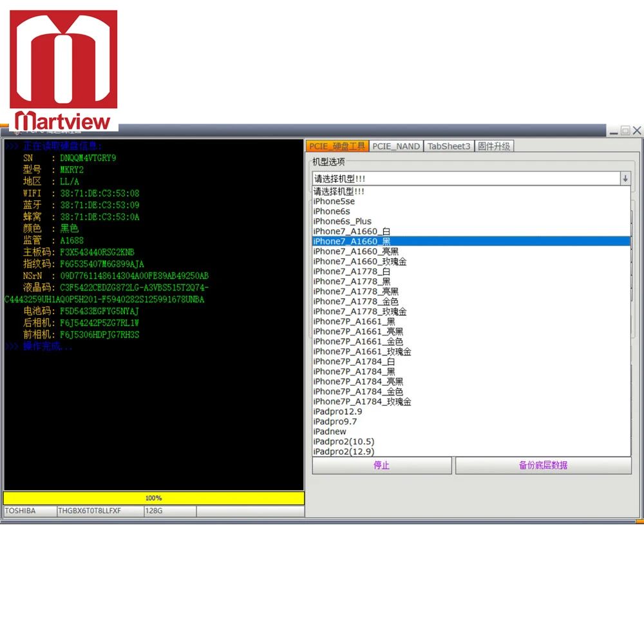Minimize the tool window

tap(614, 131)
